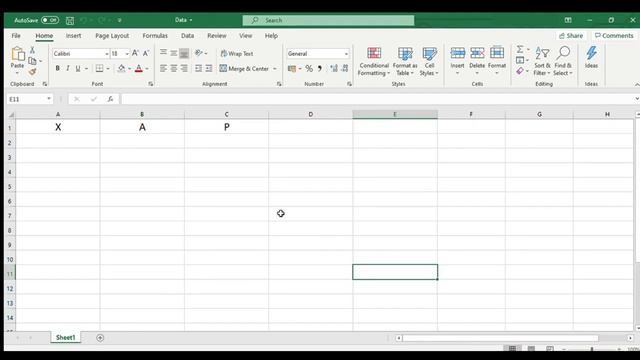This screenshot has width=640, height=360.
Task: Click the Cut scissors icon
Action: tap(32, 50)
